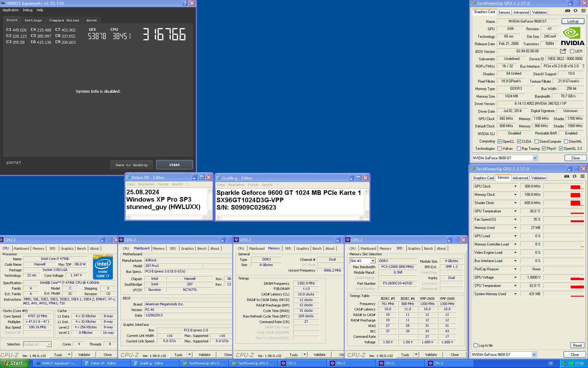Image resolution: width=588 pixels, height=368 pixels.
Task: Open Slot #2 memory slot dropdown in CPU-Z SPD
Action: 373,261
